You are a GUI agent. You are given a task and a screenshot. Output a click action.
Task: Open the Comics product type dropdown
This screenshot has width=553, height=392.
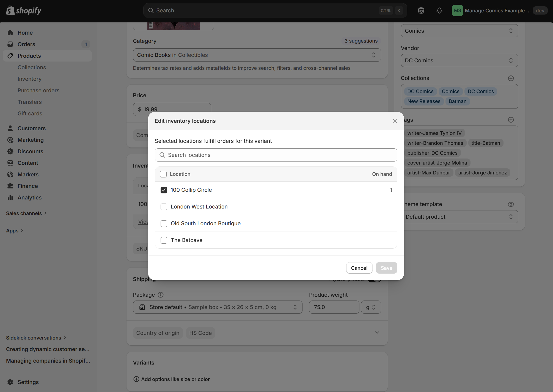459,31
